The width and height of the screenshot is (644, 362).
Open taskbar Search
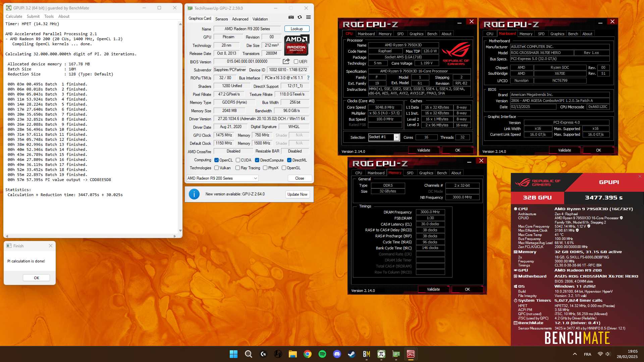pyautogui.click(x=248, y=354)
